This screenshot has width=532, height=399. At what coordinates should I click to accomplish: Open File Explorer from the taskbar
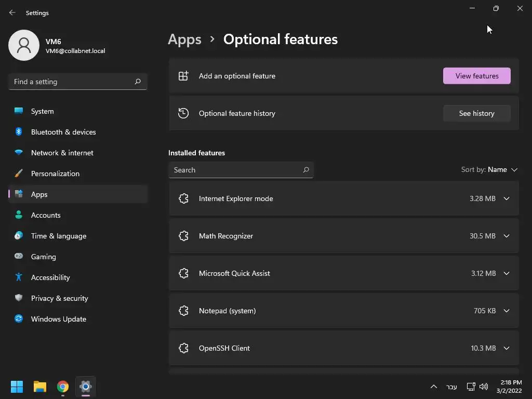pos(40,387)
